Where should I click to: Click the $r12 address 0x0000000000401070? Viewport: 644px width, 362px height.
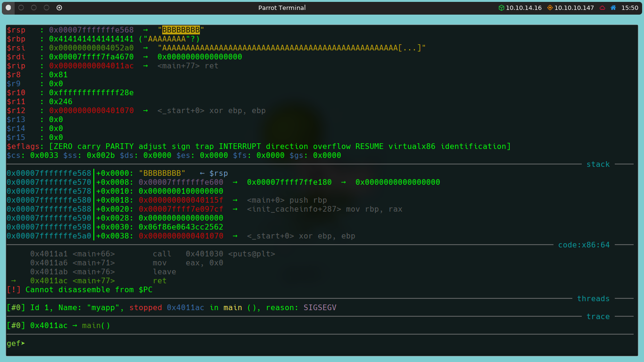pos(91,111)
